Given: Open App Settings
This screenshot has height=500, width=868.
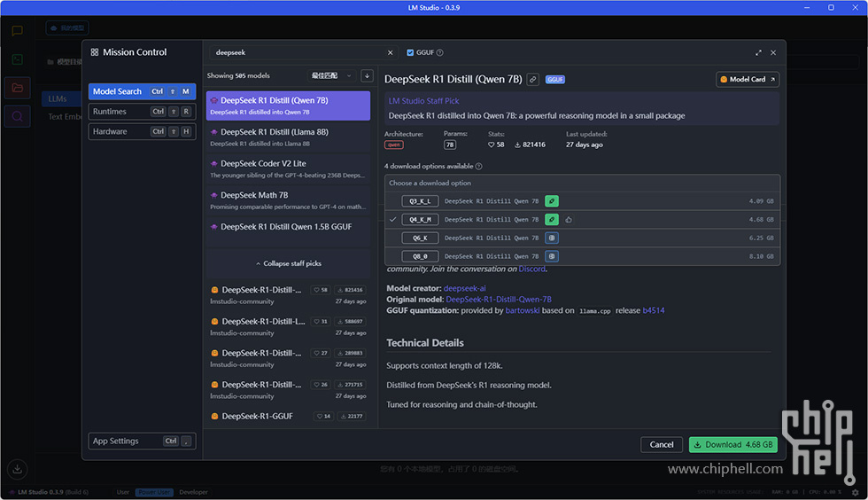Looking at the screenshot, I should click(142, 441).
